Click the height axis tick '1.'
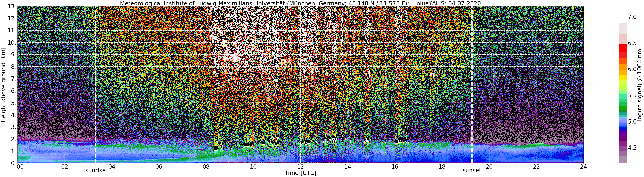This screenshot has width=644, height=177. pos(14,151)
